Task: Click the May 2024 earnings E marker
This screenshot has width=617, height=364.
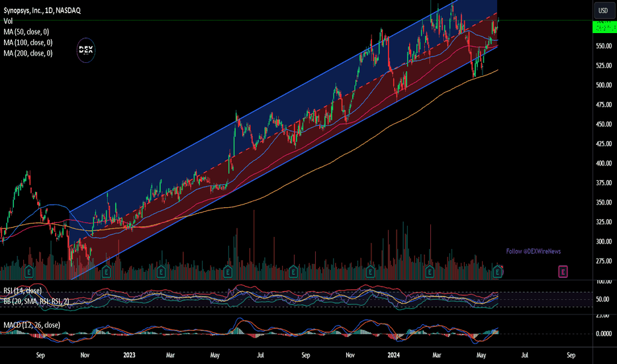Action: [x=497, y=271]
